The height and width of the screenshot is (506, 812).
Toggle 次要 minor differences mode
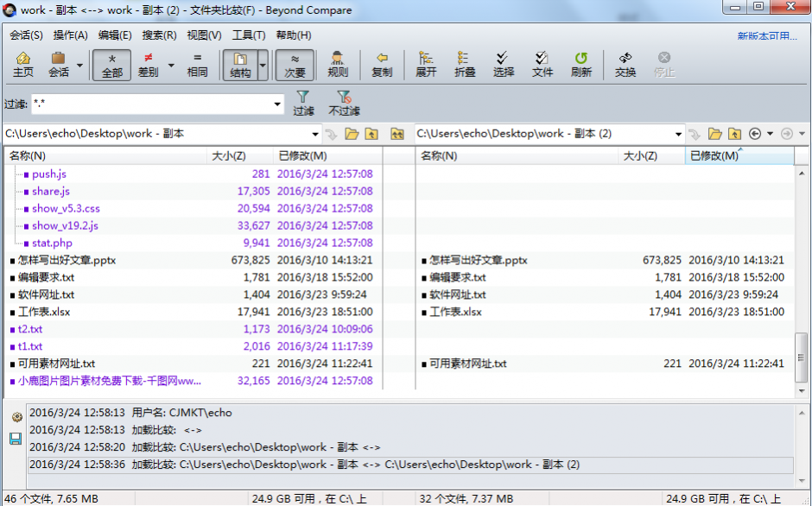pos(294,64)
